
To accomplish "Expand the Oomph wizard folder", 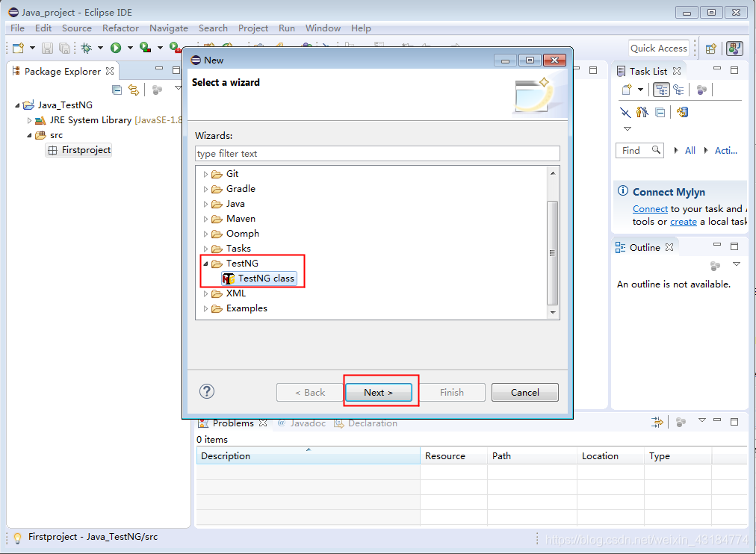I will point(206,234).
